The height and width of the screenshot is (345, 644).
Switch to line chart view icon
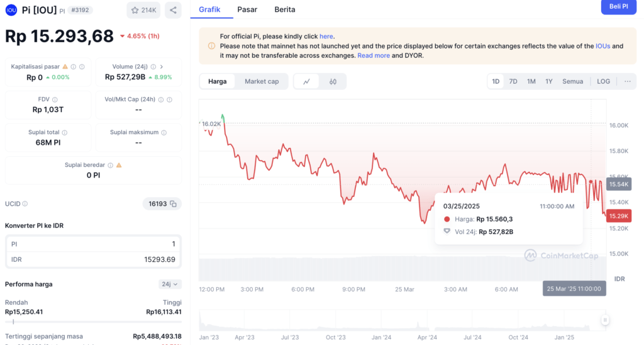(x=306, y=81)
